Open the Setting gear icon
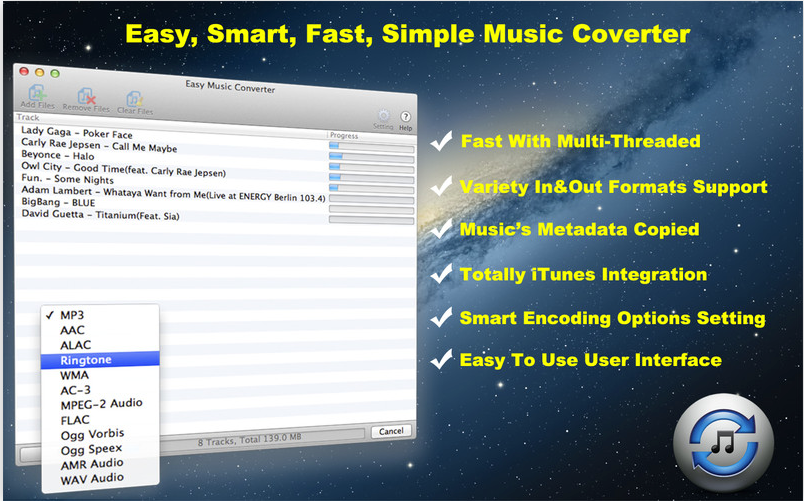The height and width of the screenshot is (501, 804). click(383, 118)
